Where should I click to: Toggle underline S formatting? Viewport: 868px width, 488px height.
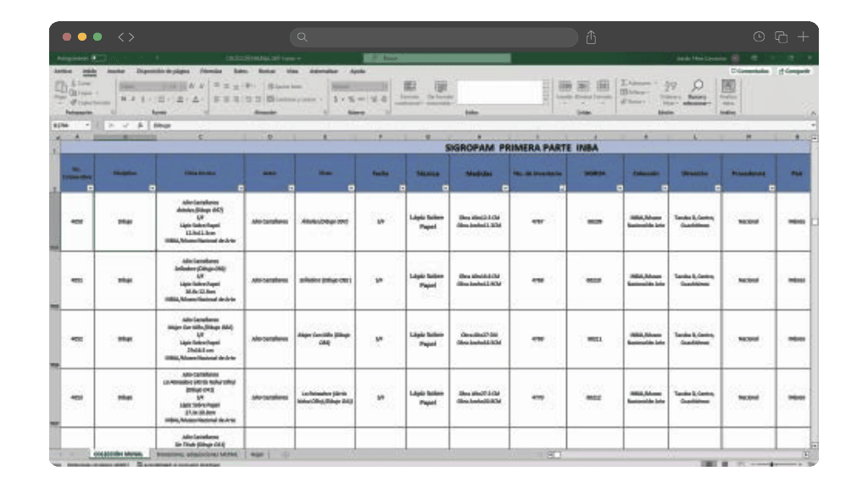tap(142, 100)
